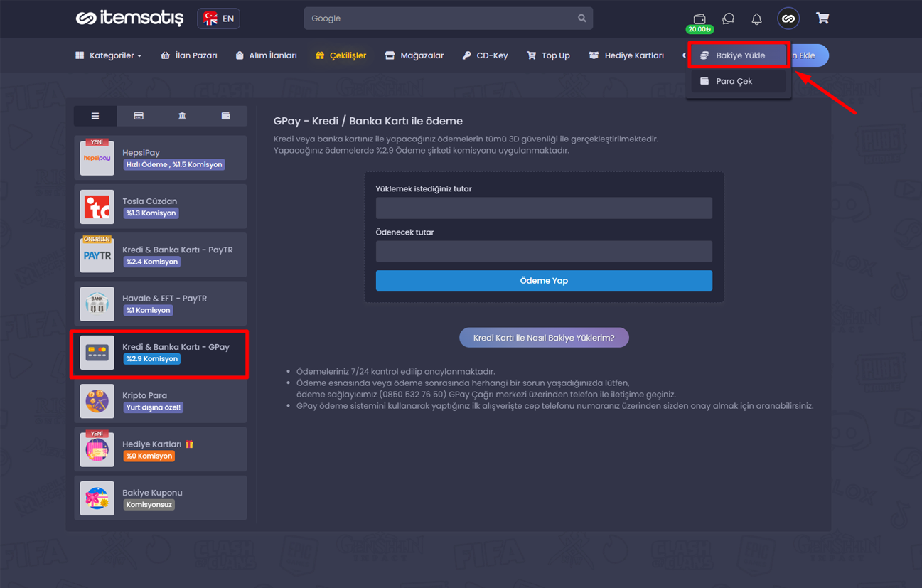922x588 pixels.
Task: Click the HepsiPay logo thumbnail
Action: click(97, 158)
